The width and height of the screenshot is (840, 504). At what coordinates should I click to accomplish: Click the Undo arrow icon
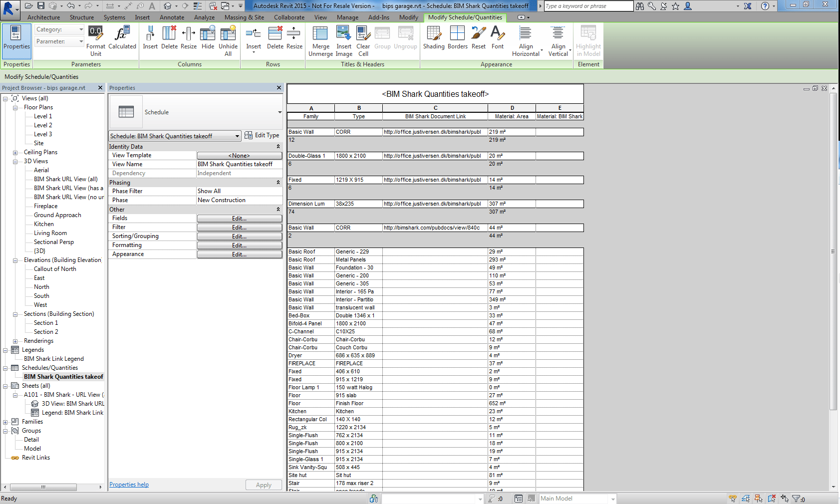tap(71, 5)
